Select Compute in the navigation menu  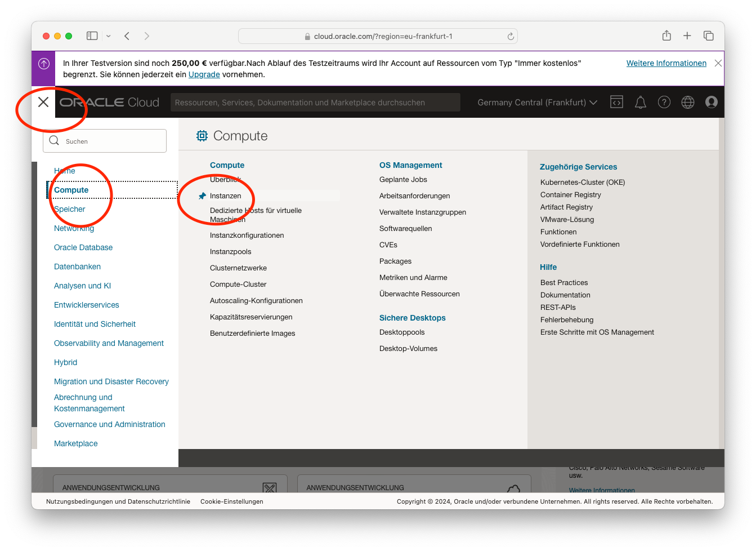(71, 190)
